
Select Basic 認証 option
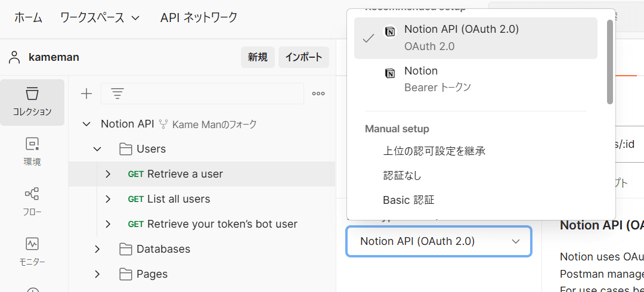tap(408, 200)
